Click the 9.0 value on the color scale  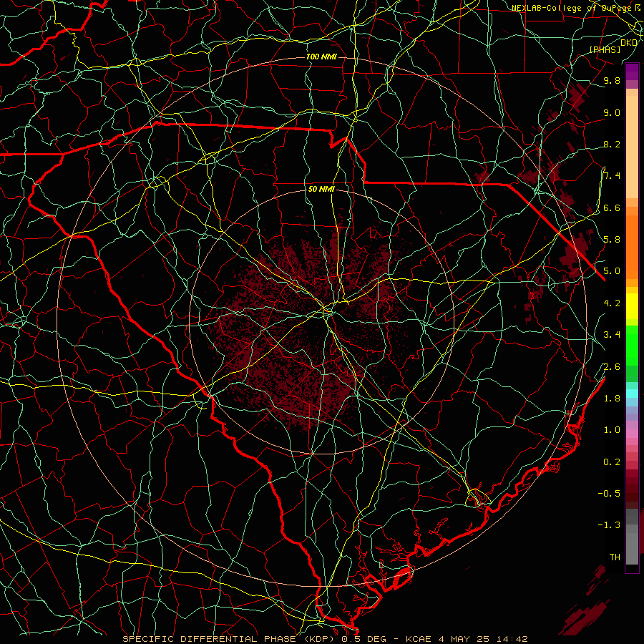612,112
